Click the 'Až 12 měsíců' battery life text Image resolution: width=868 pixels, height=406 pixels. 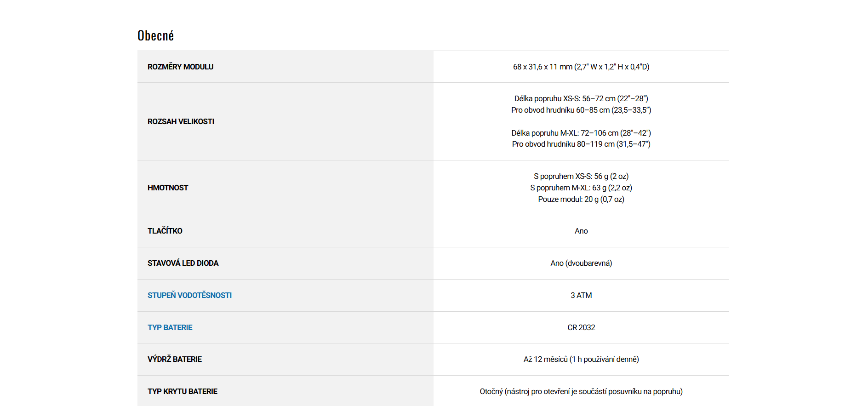click(581, 359)
